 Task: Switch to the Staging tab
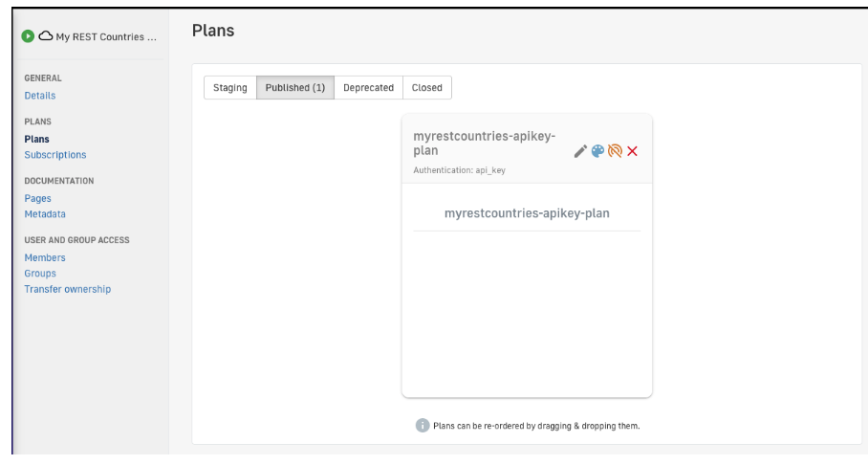(230, 88)
